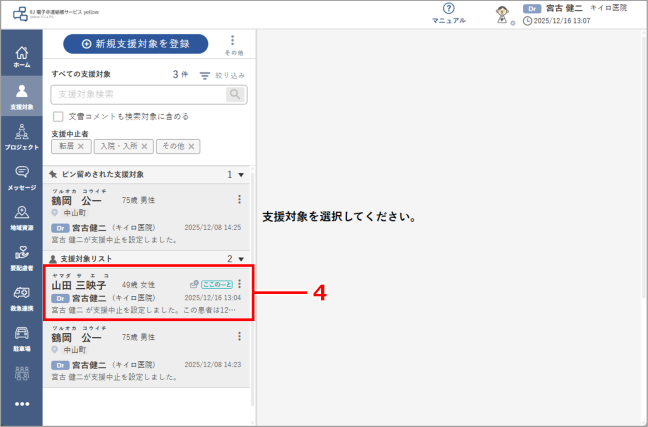Viewport: 648px width, 427px height.
Task: Click the search magnifier icon
Action: (235, 94)
